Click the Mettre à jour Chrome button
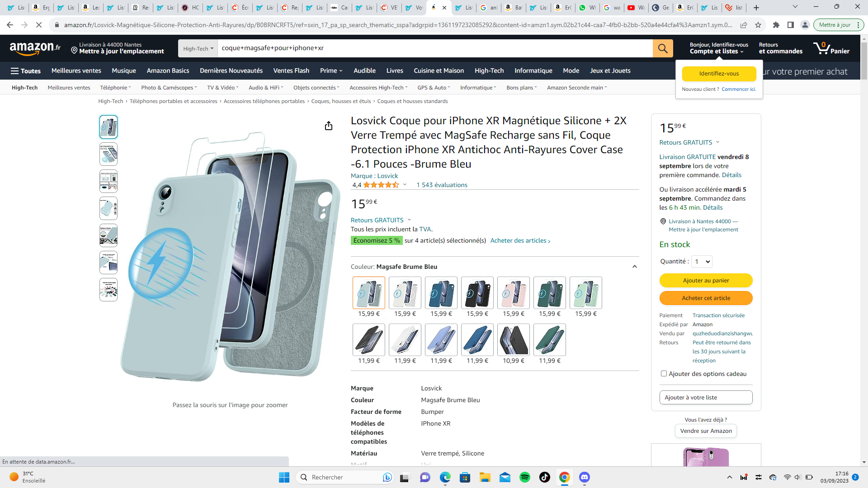Screen dimensions: 868x488 (x=839, y=25)
